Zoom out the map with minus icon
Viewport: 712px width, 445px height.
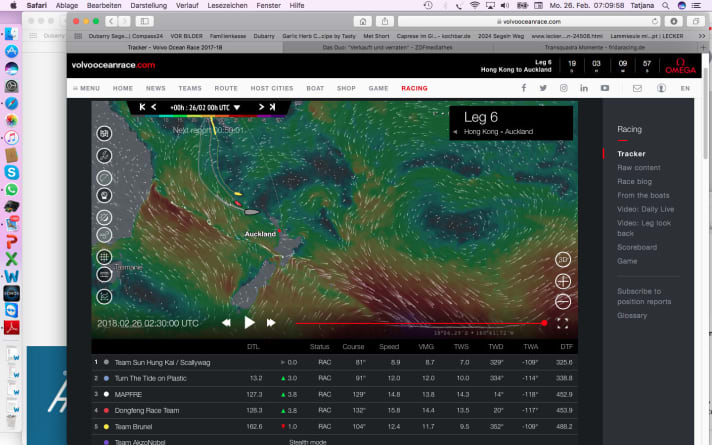(x=563, y=302)
